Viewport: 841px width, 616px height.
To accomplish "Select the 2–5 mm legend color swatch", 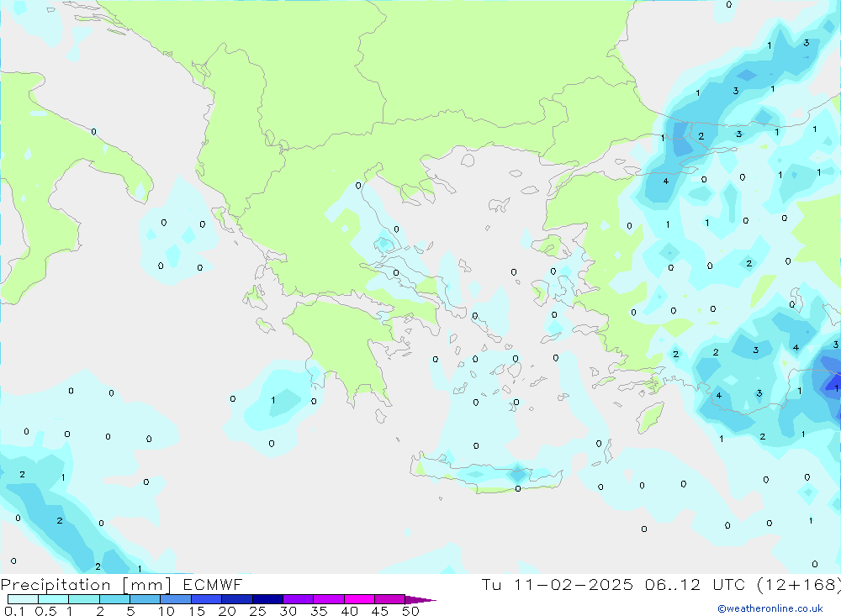I will pyautogui.click(x=114, y=599).
